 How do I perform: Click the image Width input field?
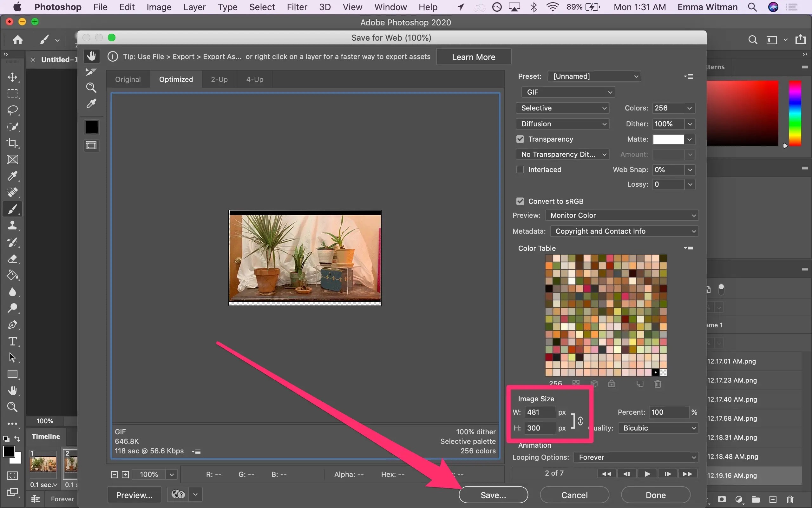pyautogui.click(x=540, y=412)
